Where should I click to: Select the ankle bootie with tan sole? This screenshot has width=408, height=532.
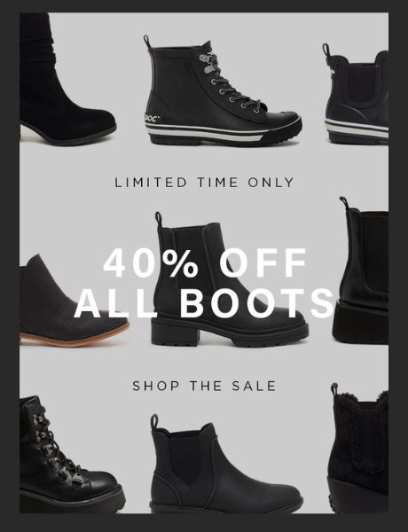click(73, 301)
